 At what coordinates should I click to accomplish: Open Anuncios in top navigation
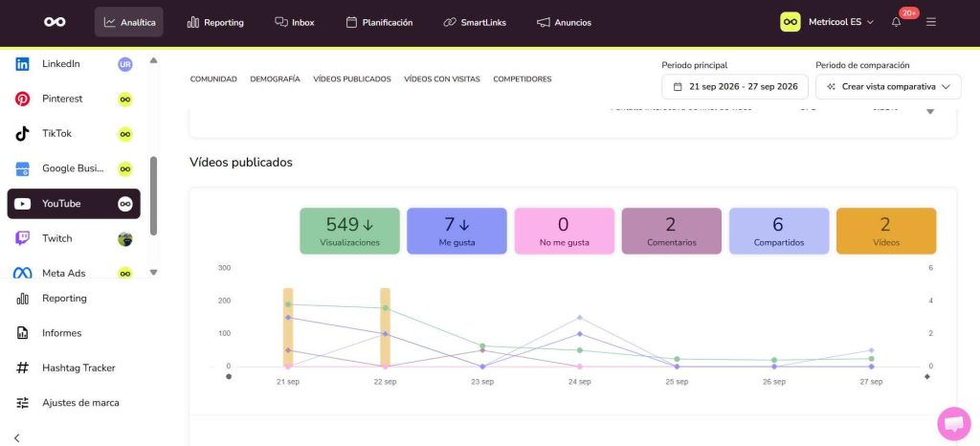[x=564, y=22]
